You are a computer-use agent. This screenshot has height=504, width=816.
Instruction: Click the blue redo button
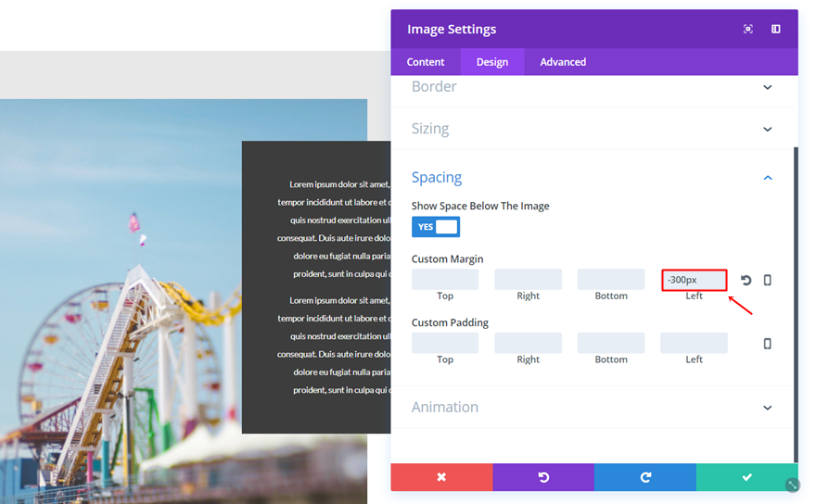pyautogui.click(x=645, y=477)
